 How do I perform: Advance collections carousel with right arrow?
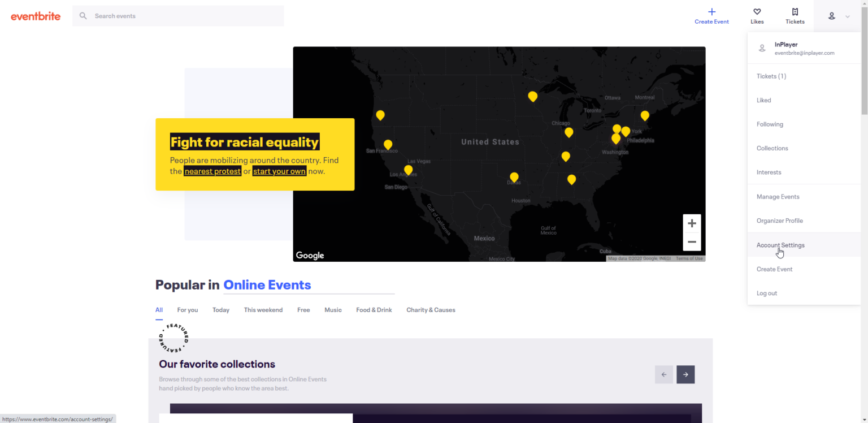(x=685, y=374)
